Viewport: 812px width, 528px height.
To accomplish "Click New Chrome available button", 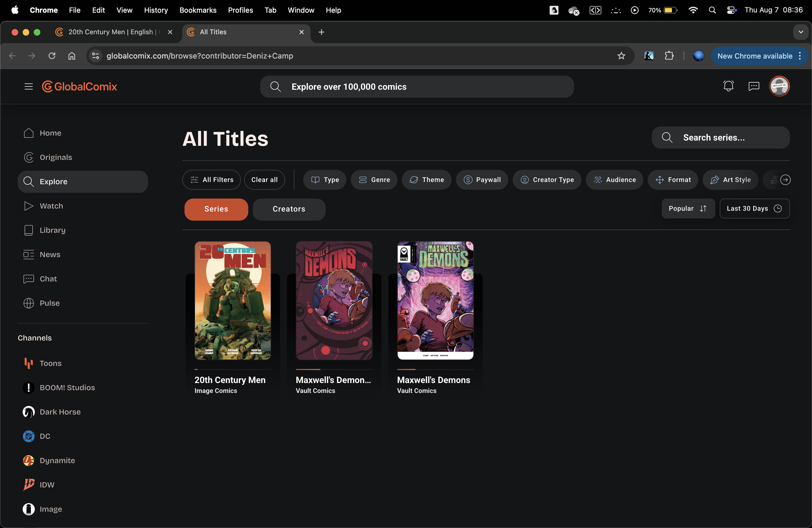I will [x=760, y=56].
